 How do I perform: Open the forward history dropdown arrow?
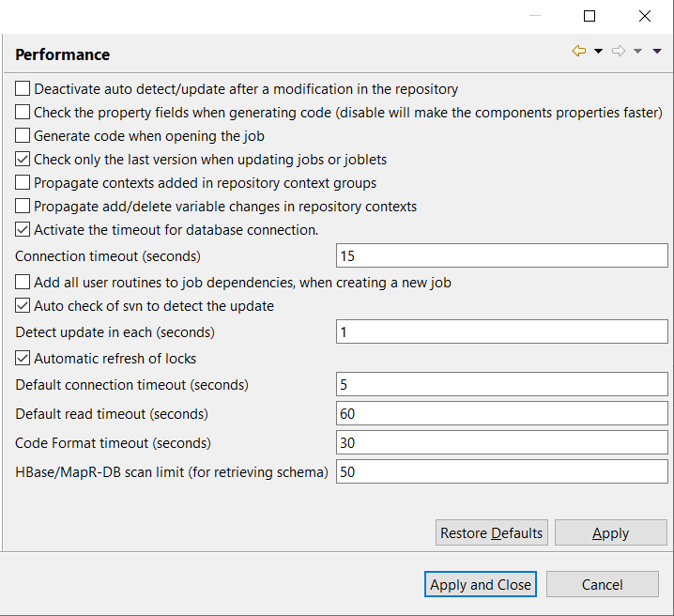coord(638,52)
